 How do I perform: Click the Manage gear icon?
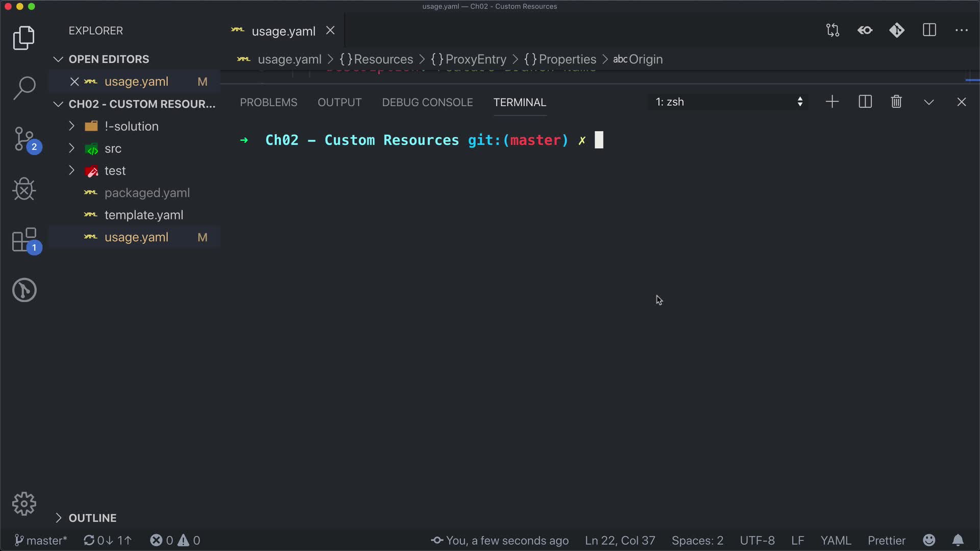click(x=24, y=504)
